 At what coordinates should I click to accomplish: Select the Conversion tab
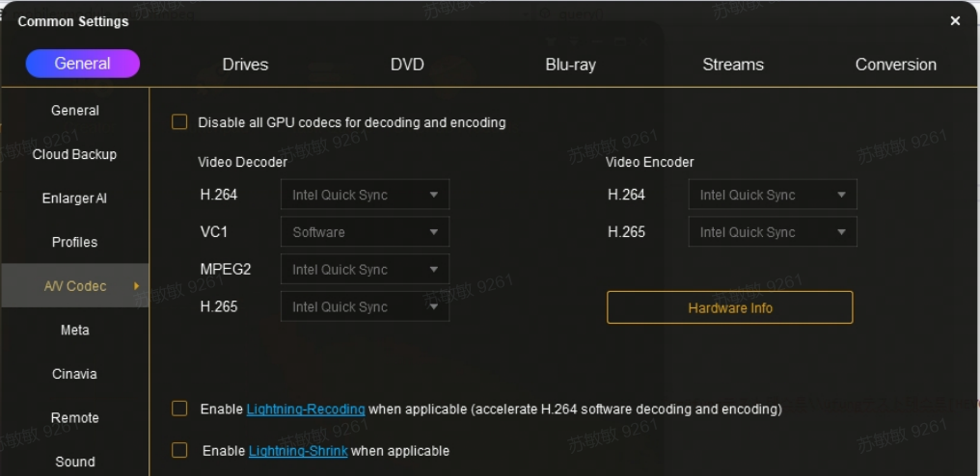[x=895, y=65]
